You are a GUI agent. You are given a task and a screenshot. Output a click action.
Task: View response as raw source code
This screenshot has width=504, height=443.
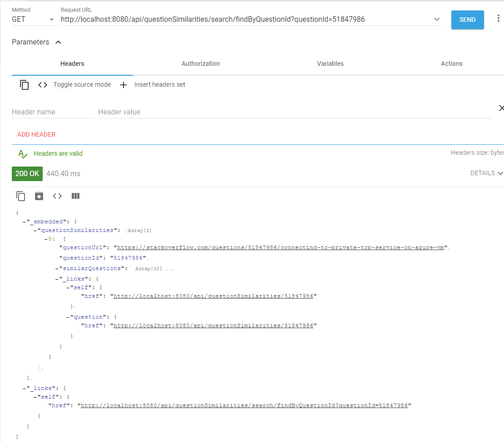[x=57, y=196]
